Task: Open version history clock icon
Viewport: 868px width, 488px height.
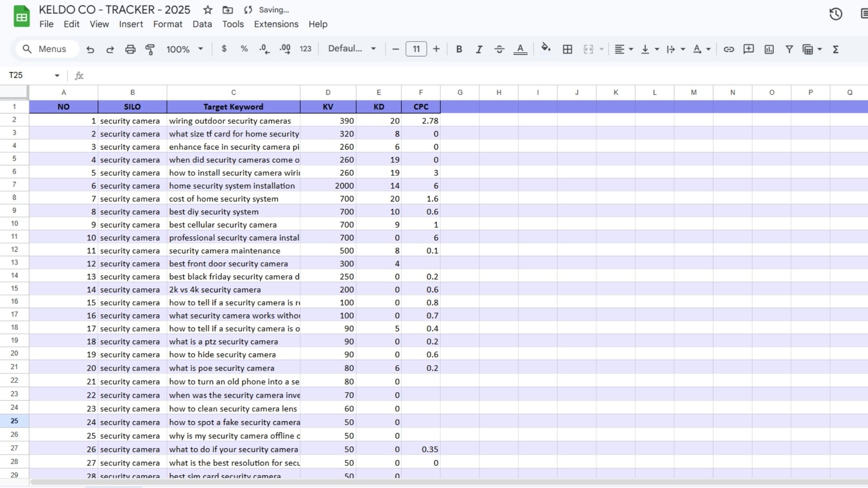Action: pos(835,14)
